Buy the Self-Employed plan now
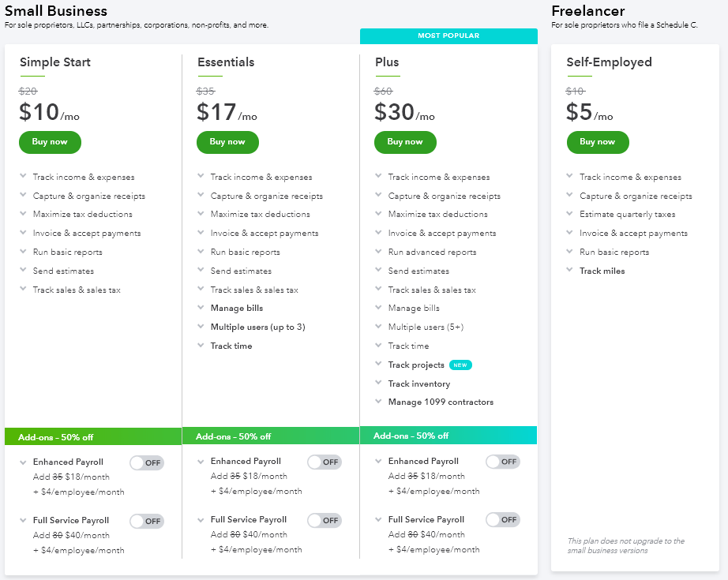This screenshot has width=728, height=580. coord(598,142)
